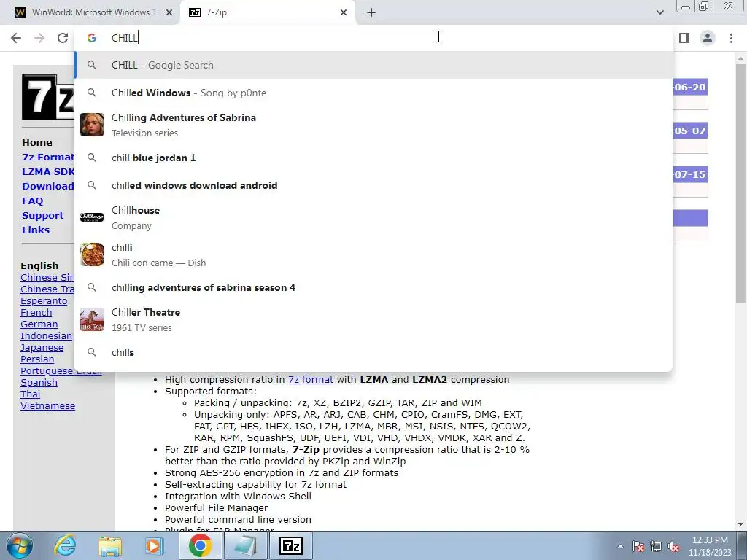747x560 pixels.
Task: Choose 'chilled windows download android' suggestion
Action: click(x=373, y=185)
